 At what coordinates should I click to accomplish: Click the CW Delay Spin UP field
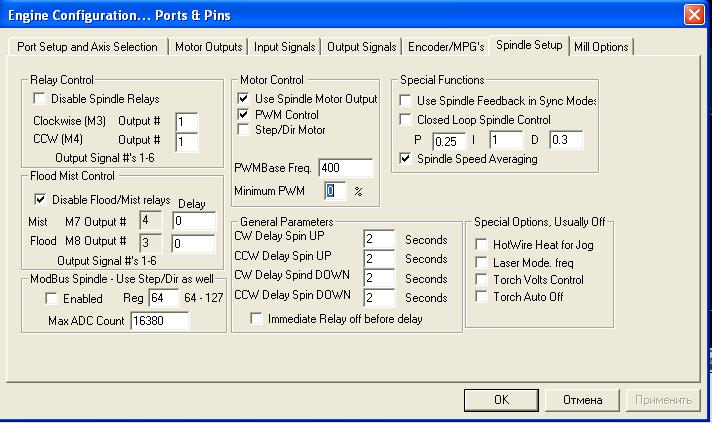[x=380, y=240]
